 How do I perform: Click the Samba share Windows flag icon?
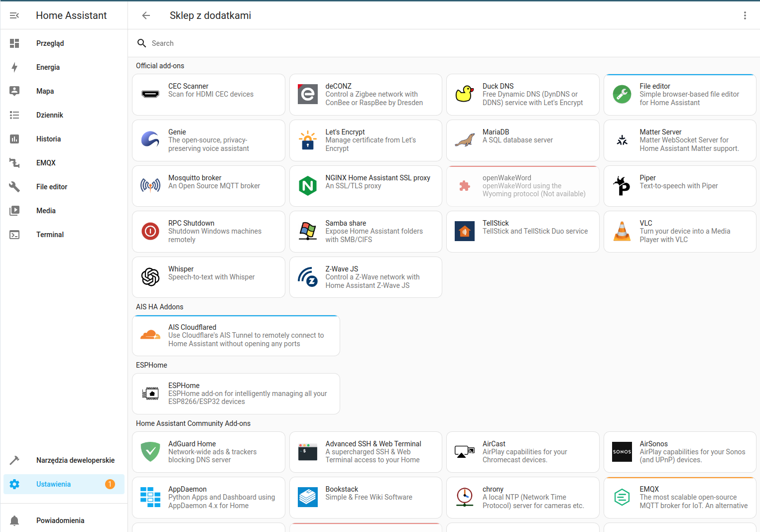point(308,231)
